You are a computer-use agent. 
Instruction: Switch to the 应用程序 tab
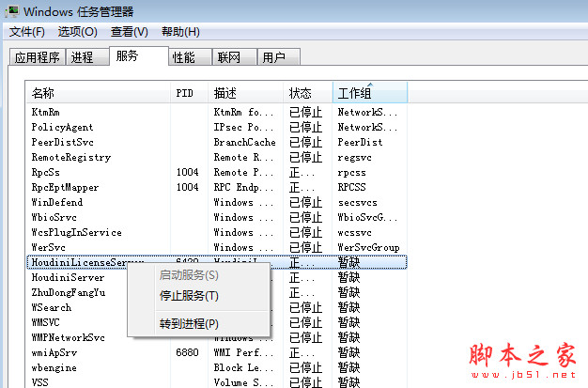[38, 57]
